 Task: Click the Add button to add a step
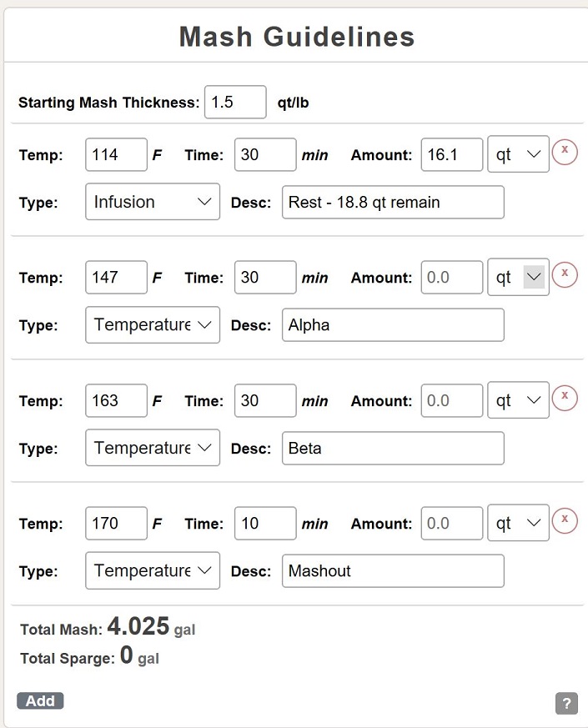(40, 700)
